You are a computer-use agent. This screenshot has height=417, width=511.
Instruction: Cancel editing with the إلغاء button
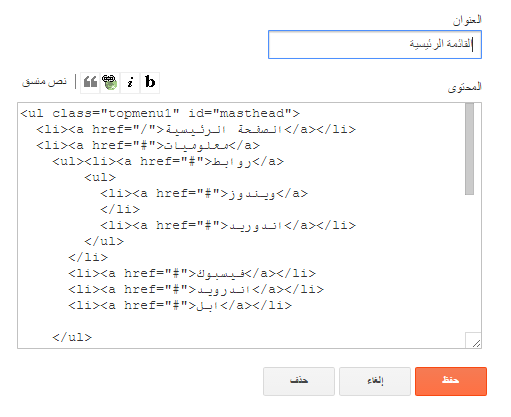[x=375, y=381]
